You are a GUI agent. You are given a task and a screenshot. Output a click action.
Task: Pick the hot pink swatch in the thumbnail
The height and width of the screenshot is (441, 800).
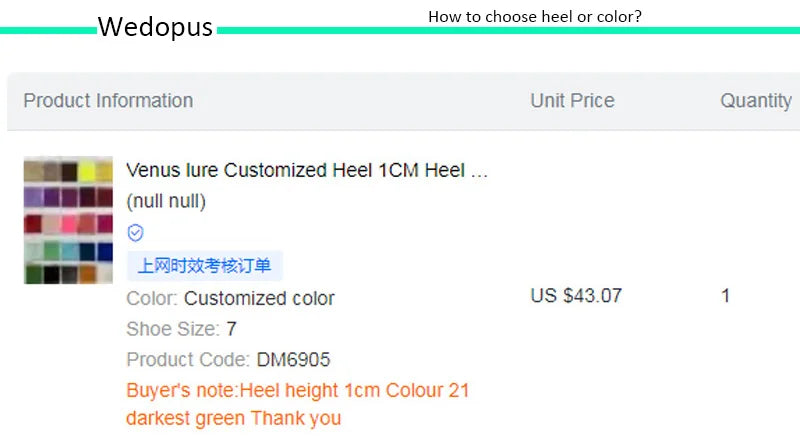(69, 223)
